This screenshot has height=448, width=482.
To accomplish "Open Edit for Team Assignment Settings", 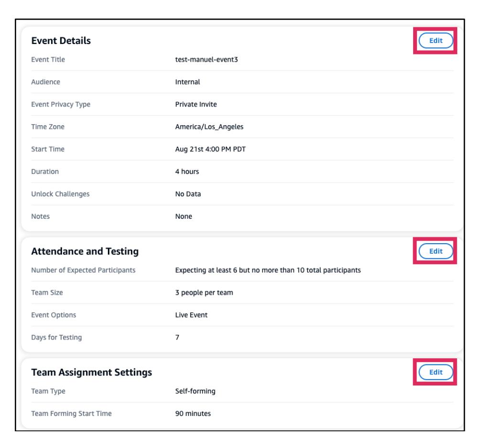I will (x=435, y=372).
